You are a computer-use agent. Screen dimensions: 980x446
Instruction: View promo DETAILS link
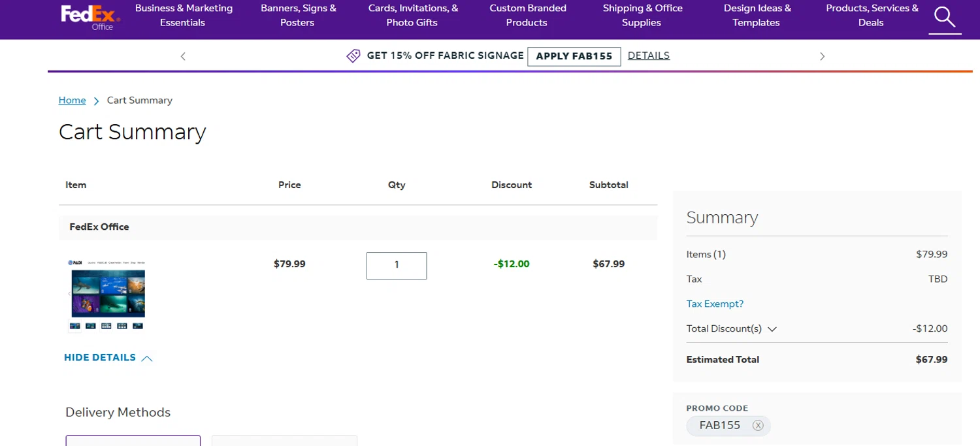pos(648,56)
